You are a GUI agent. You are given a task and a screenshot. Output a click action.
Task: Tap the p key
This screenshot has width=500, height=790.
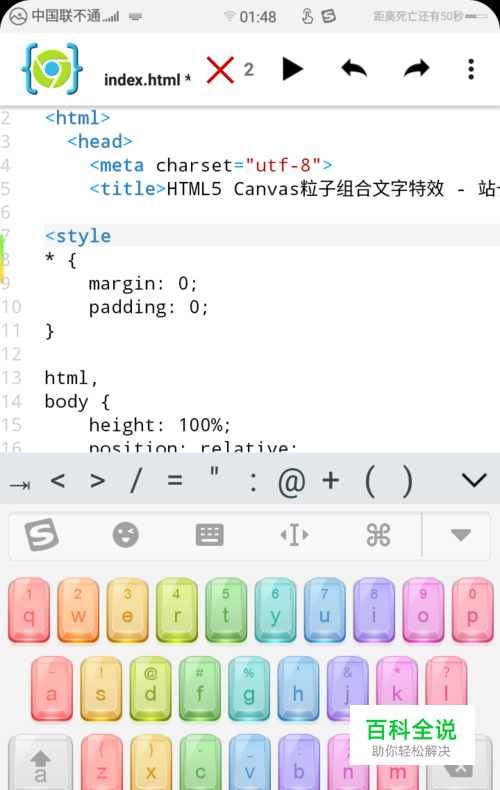coord(472,610)
